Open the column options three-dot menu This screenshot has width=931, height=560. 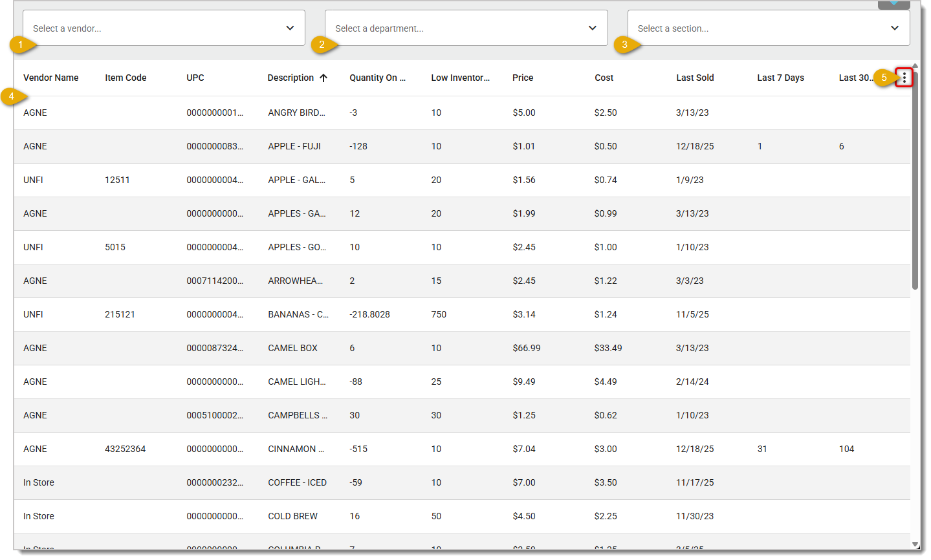[x=904, y=78]
